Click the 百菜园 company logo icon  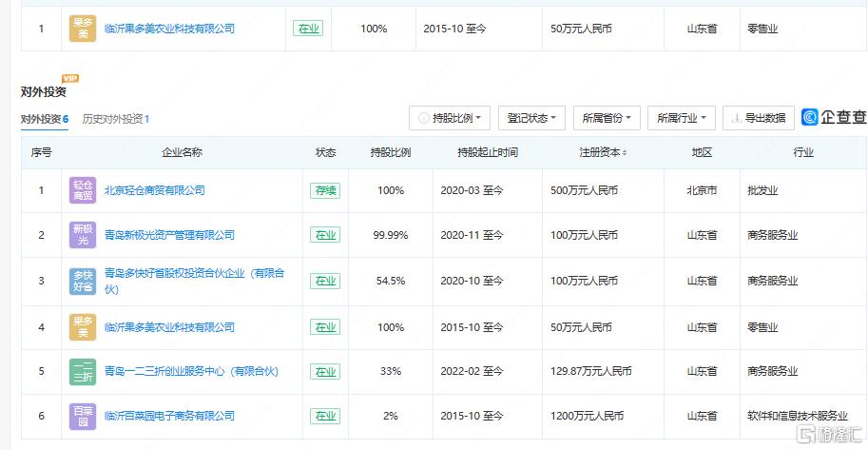pyautogui.click(x=83, y=416)
